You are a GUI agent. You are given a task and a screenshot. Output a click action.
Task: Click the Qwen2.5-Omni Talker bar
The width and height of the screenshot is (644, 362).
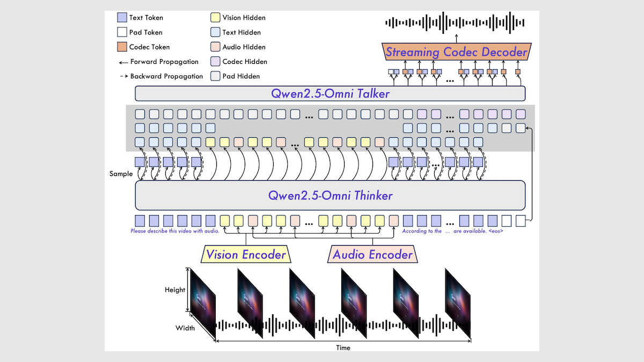pyautogui.click(x=330, y=94)
